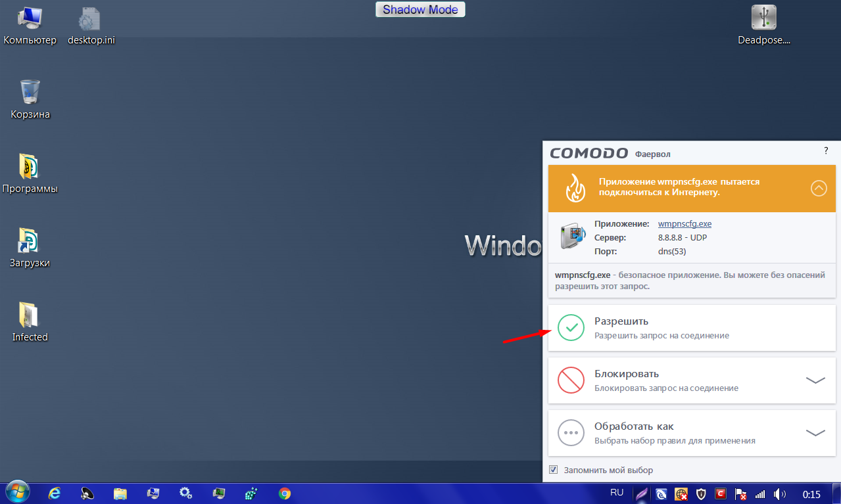841x504 pixels.
Task: Choose Обработать как ruleset option
Action: tap(692, 433)
